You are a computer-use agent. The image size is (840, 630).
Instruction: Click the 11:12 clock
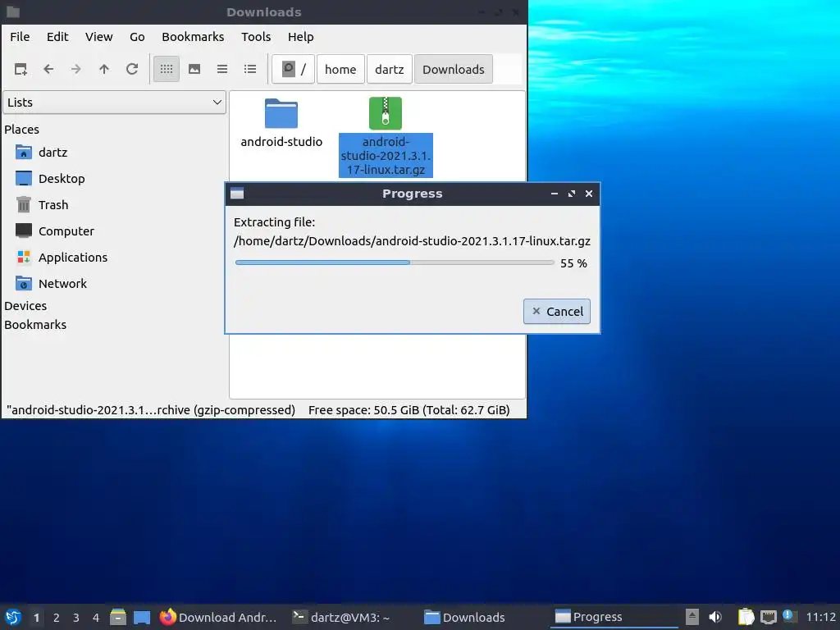tap(820, 617)
